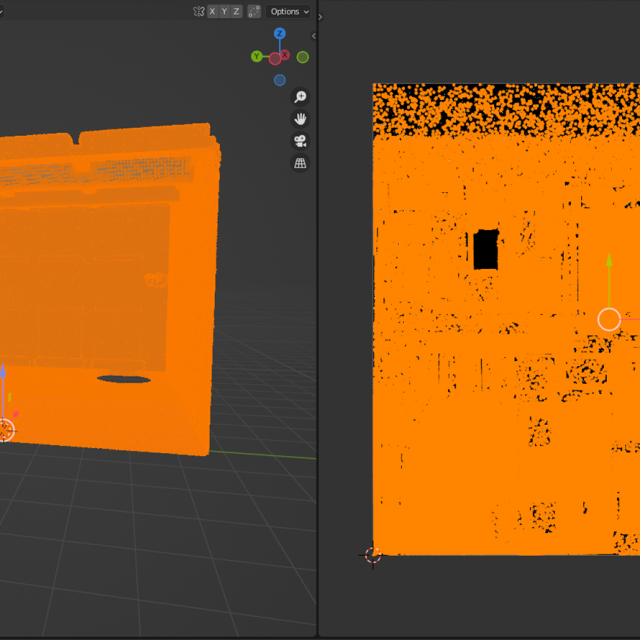Click the negative Y green circle on gizmo
This screenshot has height=640, width=640.
(x=302, y=57)
